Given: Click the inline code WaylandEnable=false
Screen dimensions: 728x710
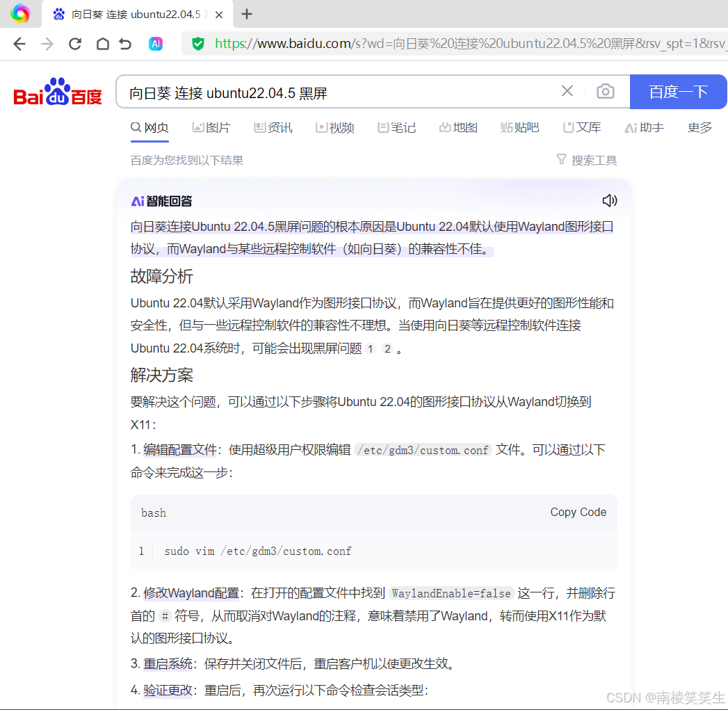Looking at the screenshot, I should pos(451,593).
